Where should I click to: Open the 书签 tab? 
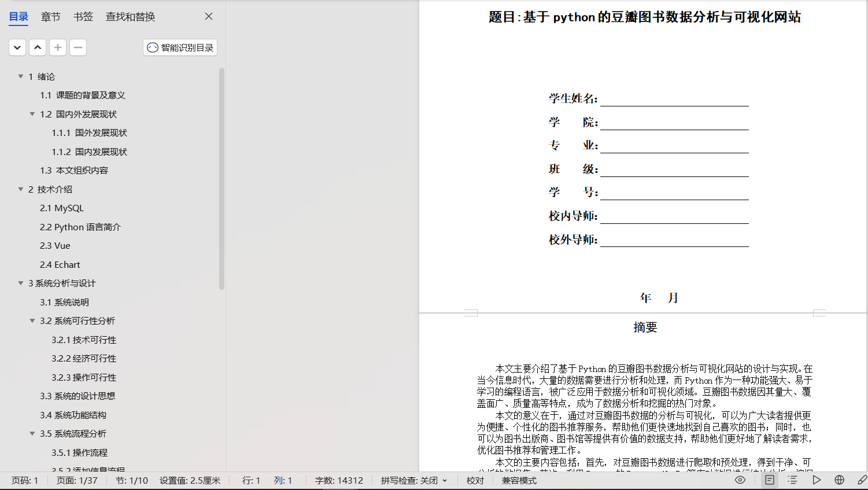pyautogui.click(x=83, y=17)
